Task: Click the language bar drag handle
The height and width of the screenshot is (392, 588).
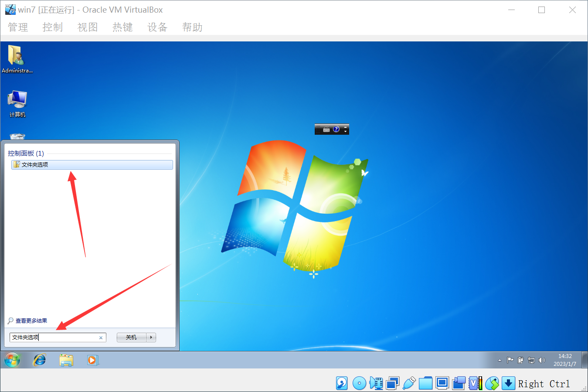Action: click(x=318, y=129)
